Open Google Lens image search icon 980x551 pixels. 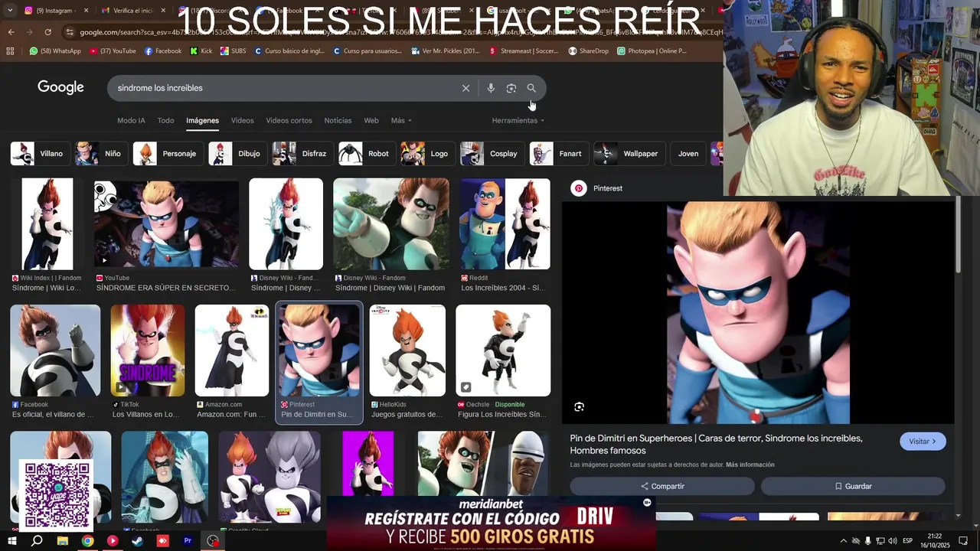[511, 88]
